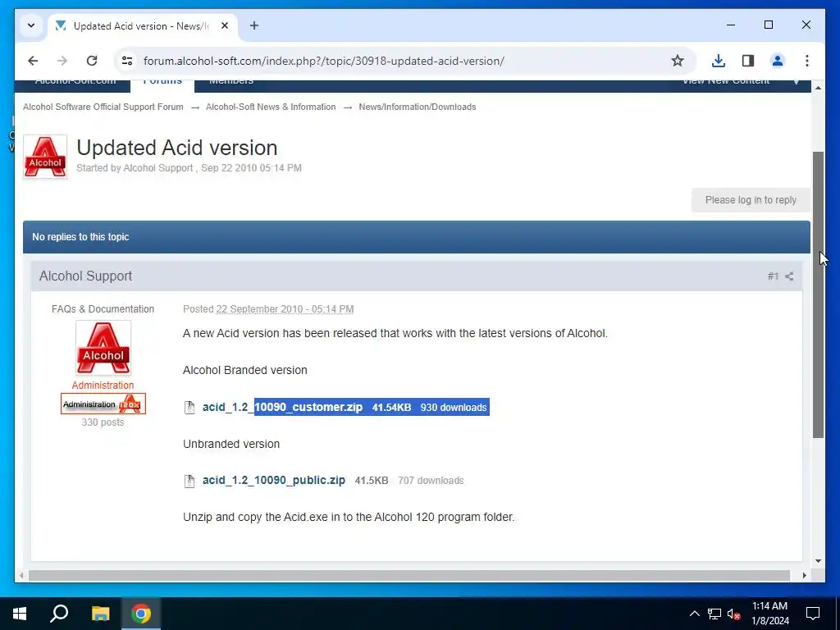Reload the current page

[92, 61]
